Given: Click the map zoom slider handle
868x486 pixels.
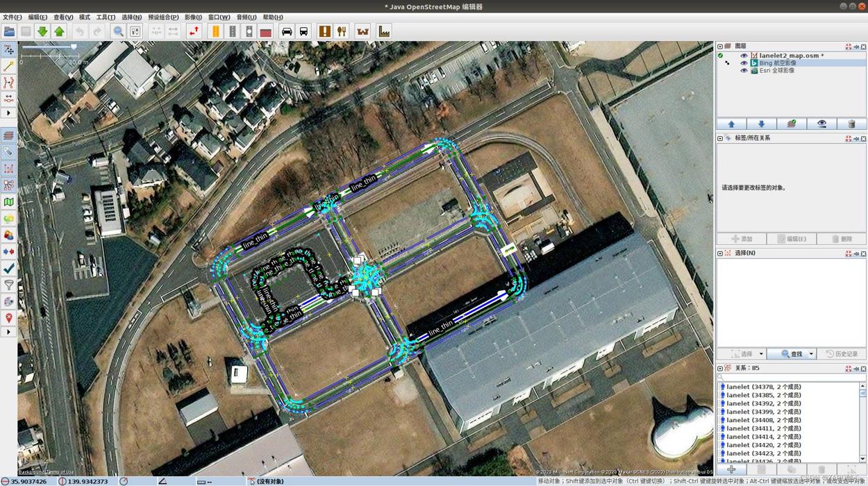Looking at the screenshot, I should pyautogui.click(x=74, y=47).
